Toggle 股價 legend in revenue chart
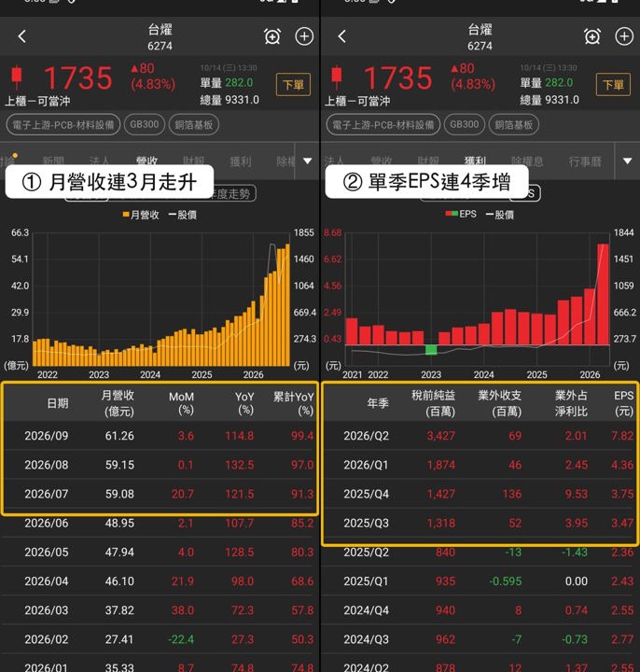 pyautogui.click(x=183, y=215)
